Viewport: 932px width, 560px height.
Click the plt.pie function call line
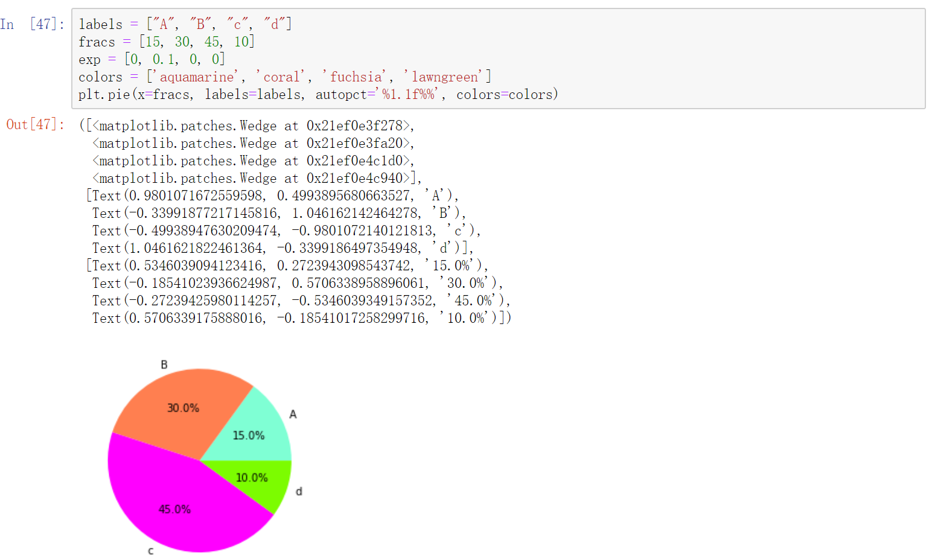[317, 94]
